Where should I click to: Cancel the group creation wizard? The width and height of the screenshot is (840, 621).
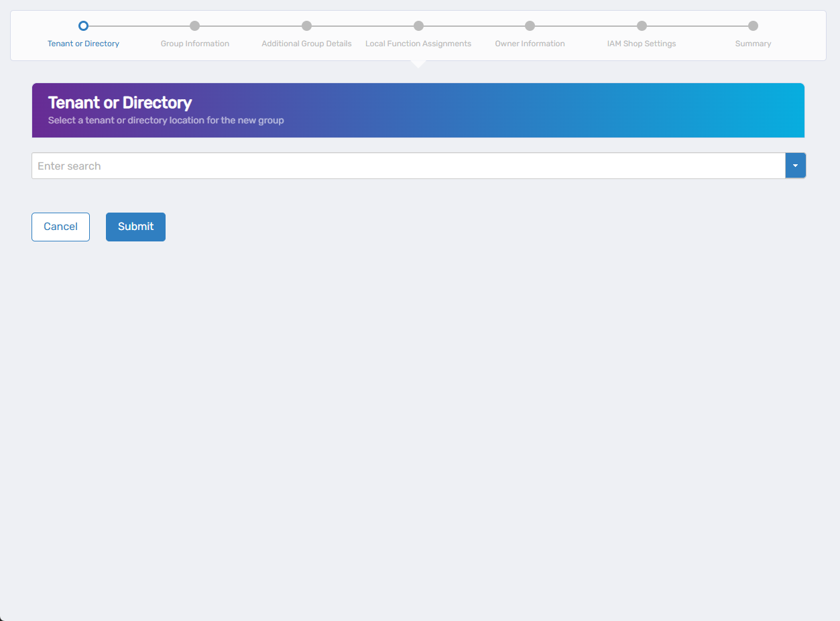point(60,227)
